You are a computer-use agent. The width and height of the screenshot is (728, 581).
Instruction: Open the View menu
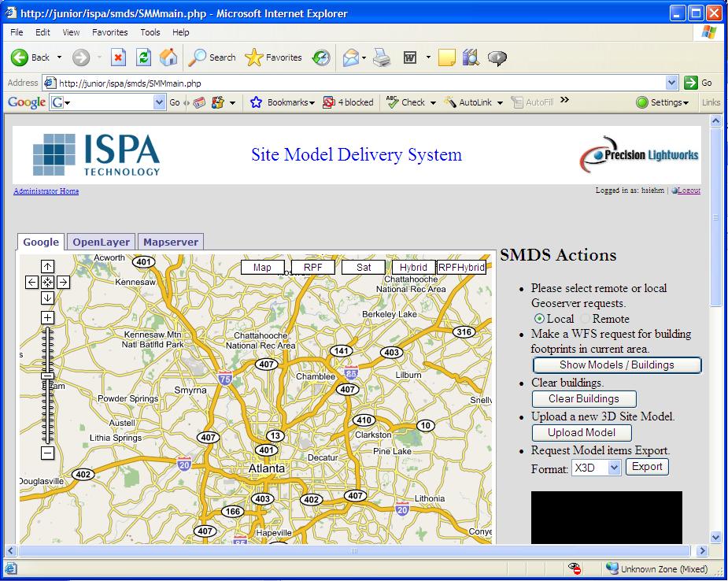click(71, 32)
